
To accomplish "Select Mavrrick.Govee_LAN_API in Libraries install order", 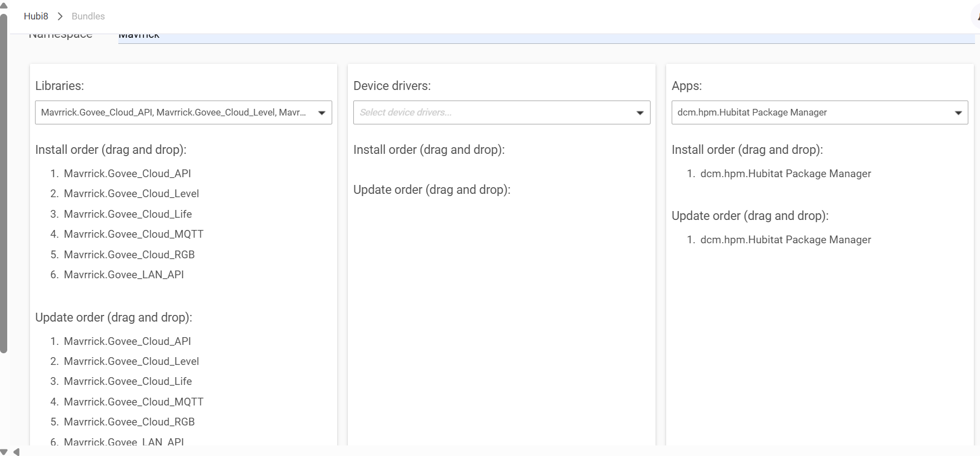I will click(123, 275).
